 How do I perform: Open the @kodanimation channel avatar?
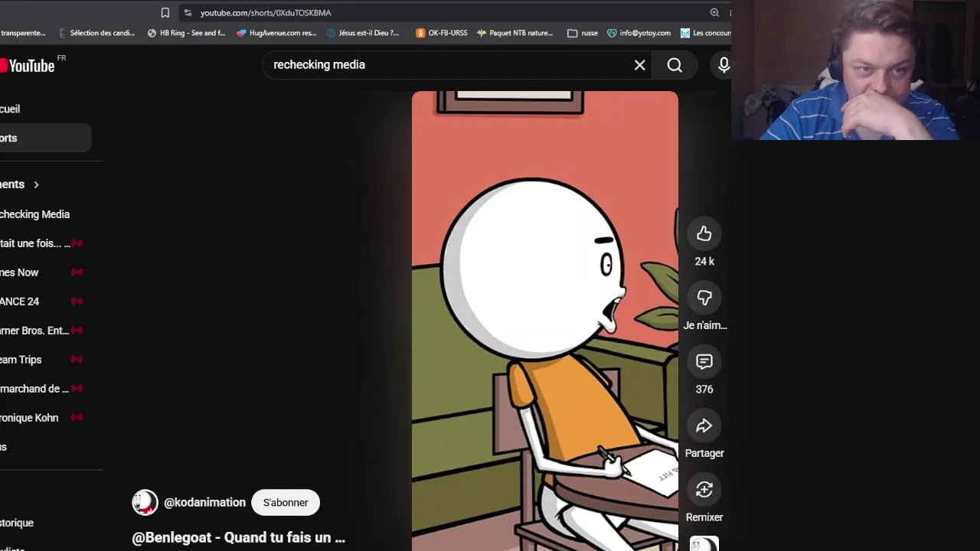[145, 503]
